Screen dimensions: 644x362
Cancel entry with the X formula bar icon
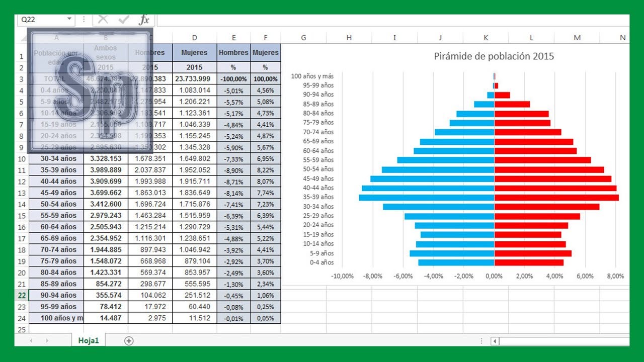click(x=103, y=20)
